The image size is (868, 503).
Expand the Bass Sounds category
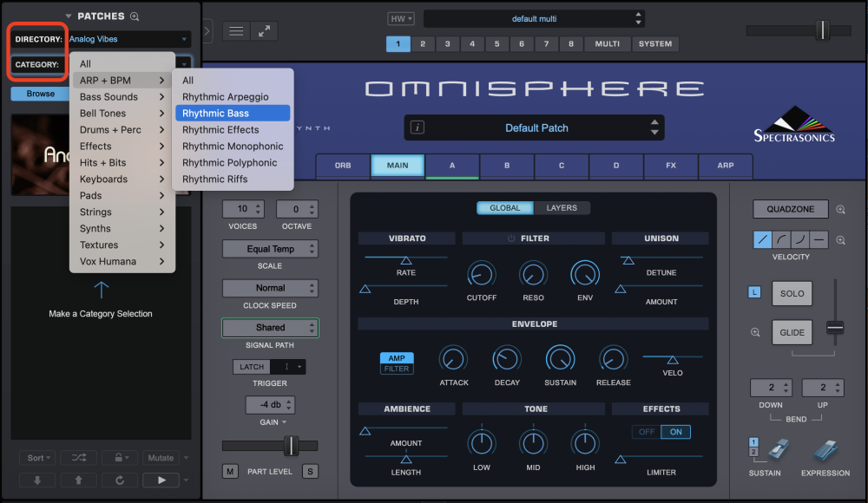click(x=122, y=97)
